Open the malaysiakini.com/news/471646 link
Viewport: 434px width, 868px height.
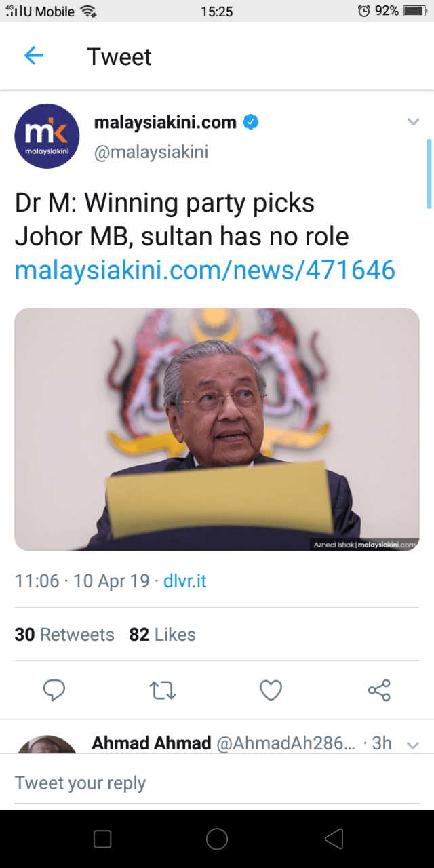tap(205, 270)
